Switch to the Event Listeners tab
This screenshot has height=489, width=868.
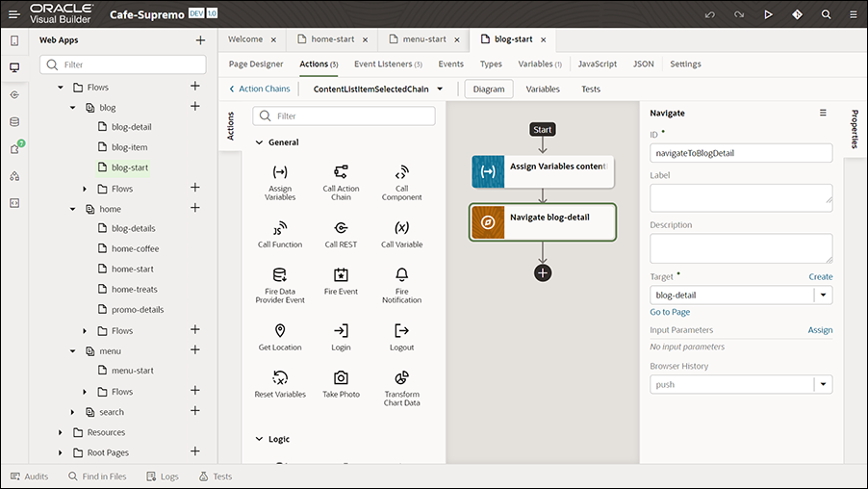[388, 64]
